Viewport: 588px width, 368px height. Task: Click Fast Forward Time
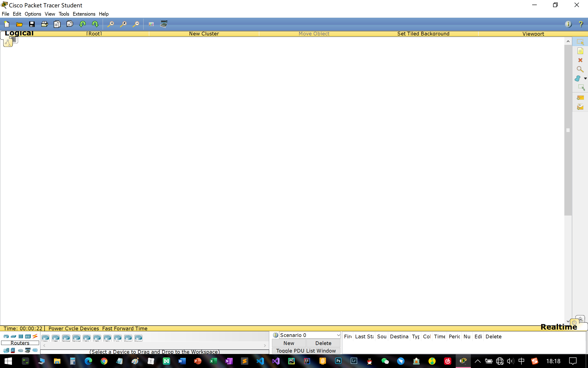pos(125,328)
